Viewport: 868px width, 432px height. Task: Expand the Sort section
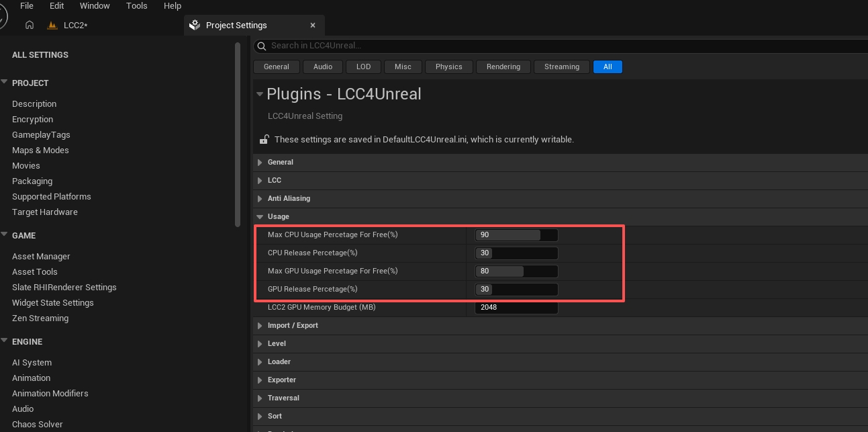point(260,416)
